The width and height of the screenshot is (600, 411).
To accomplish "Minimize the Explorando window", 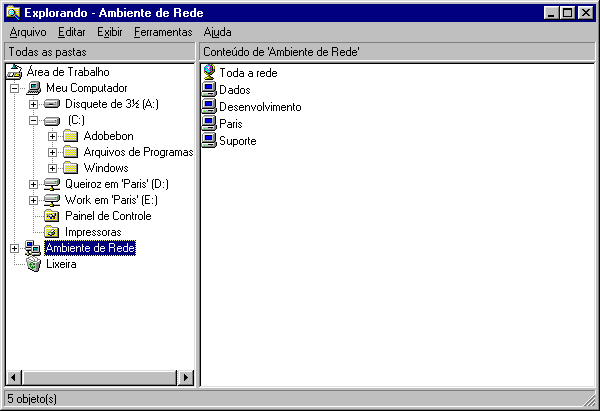I will pyautogui.click(x=551, y=13).
